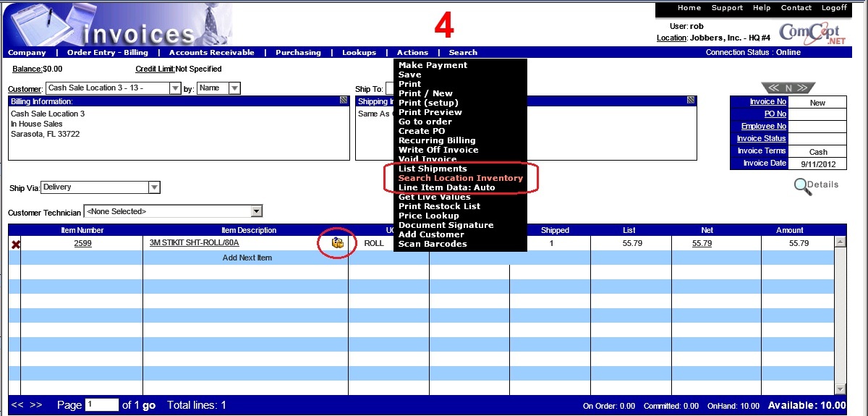This screenshot has width=868, height=416.
Task: Open the Customer Technician dropdown
Action: point(256,211)
